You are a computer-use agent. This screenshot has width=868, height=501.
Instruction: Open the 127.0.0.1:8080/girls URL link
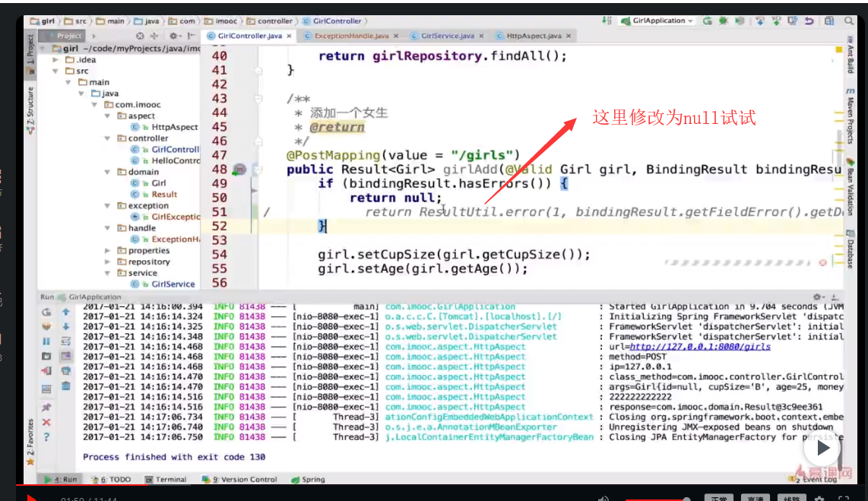pyautogui.click(x=700, y=347)
